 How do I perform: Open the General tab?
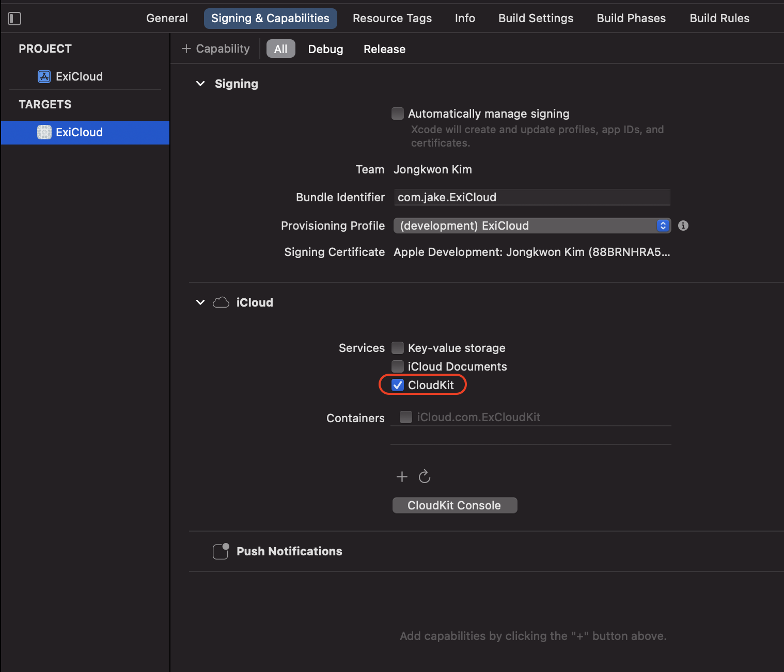(x=167, y=18)
